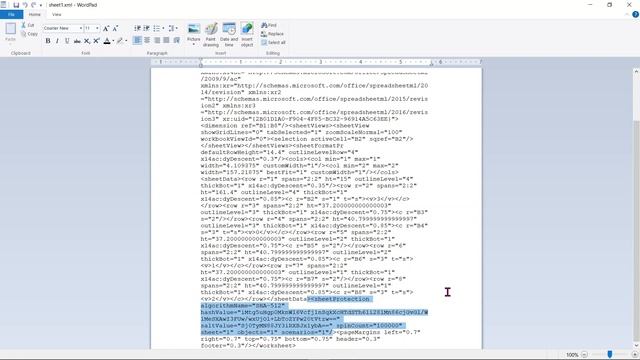Toggle superscript formatting
Viewport: 640px width, 360px height.
click(x=96, y=41)
